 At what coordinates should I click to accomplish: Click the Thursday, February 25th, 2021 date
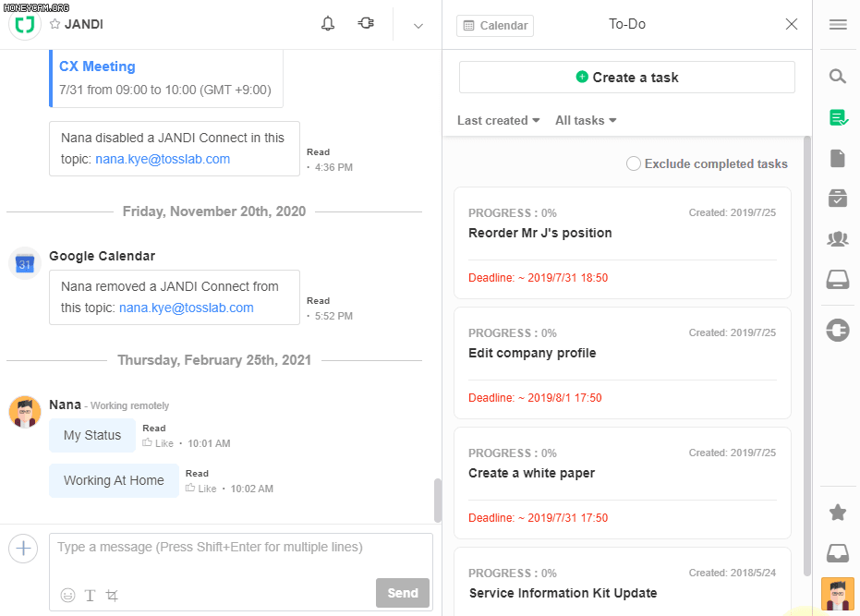tap(214, 360)
